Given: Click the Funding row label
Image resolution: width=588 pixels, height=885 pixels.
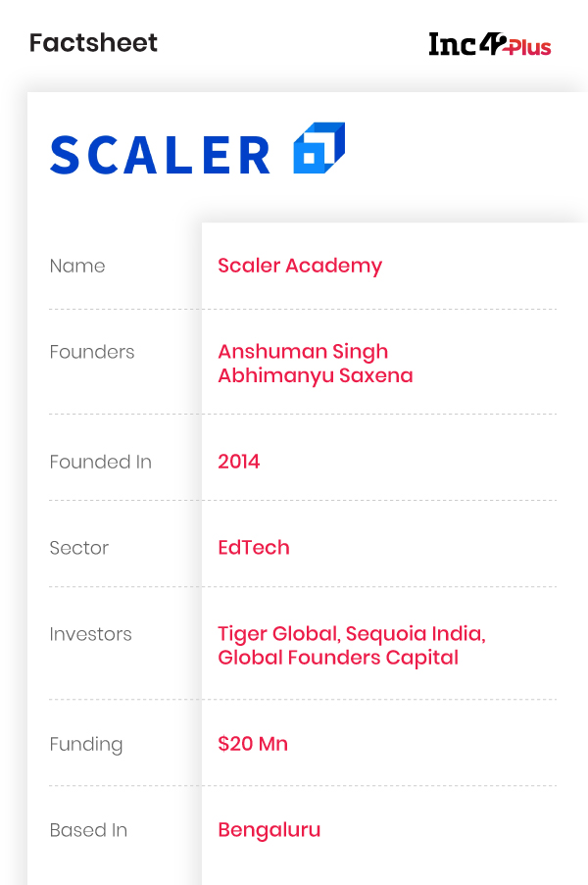Looking at the screenshot, I should tap(86, 744).
